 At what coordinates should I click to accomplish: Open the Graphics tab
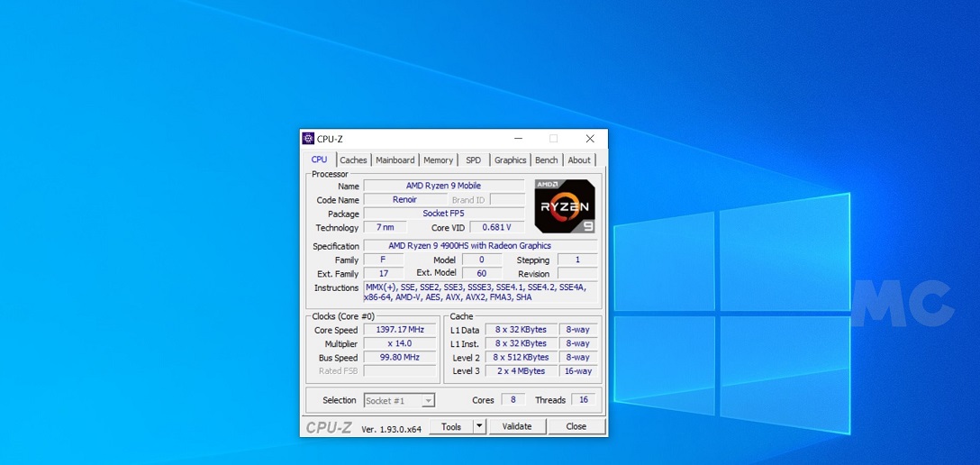510,160
